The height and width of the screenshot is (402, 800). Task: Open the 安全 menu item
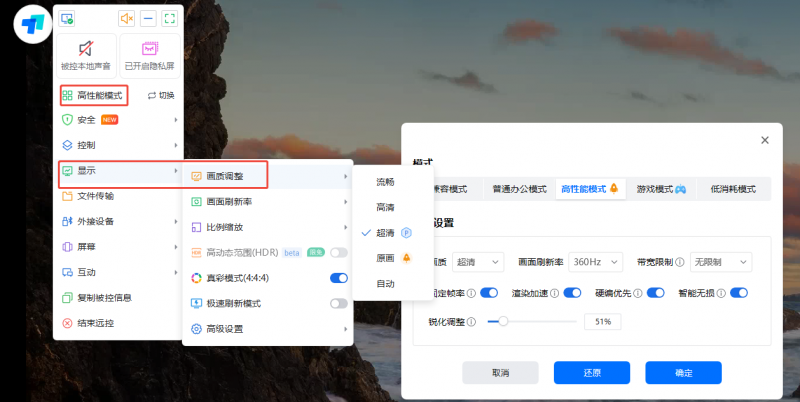pyautogui.click(x=118, y=120)
